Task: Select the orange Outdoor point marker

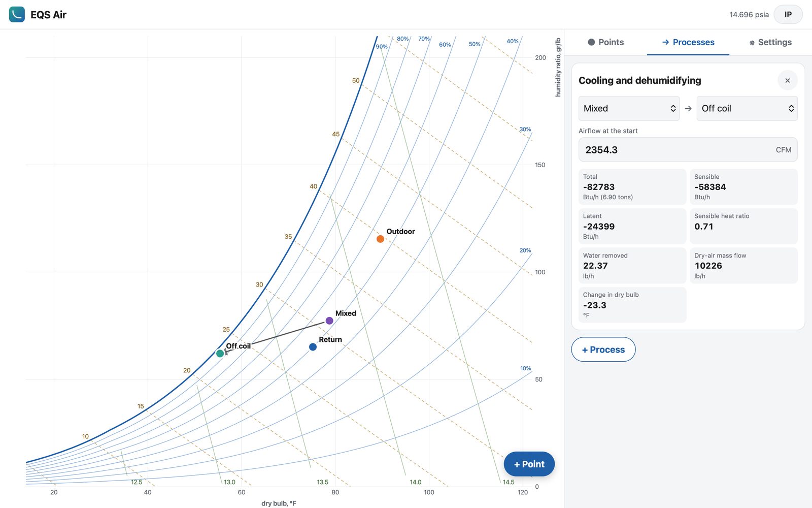Action: click(x=380, y=239)
